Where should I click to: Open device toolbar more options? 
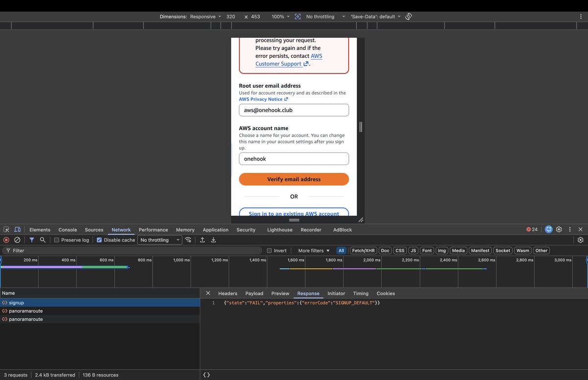581,17
